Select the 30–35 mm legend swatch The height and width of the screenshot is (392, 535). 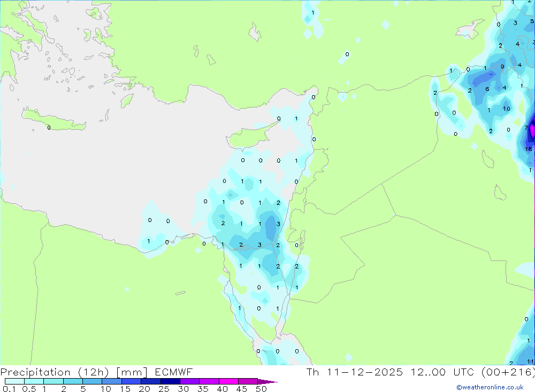[190, 381]
